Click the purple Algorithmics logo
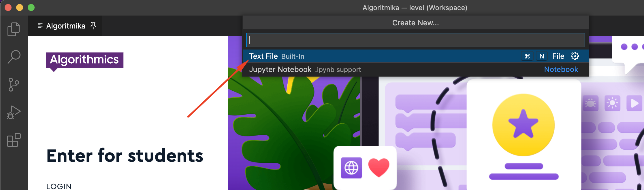Screen dimensions: 644x190 pos(84,60)
